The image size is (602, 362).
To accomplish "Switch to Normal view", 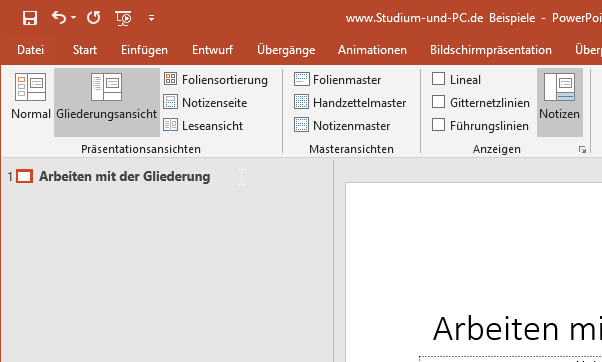I will click(x=31, y=96).
